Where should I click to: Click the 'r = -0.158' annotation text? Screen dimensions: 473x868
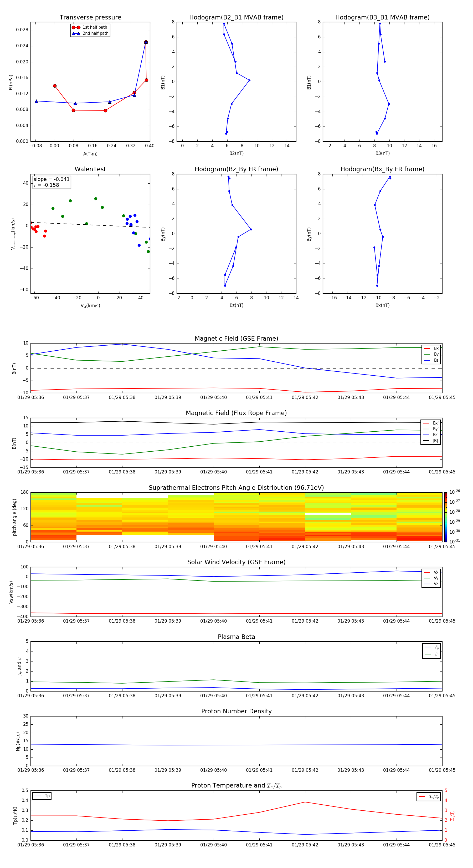pyautogui.click(x=47, y=185)
